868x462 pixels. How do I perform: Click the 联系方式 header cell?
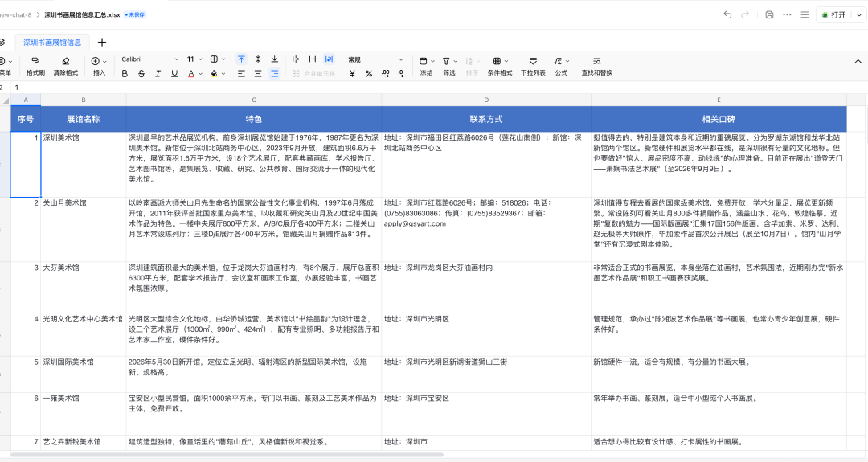(486, 119)
